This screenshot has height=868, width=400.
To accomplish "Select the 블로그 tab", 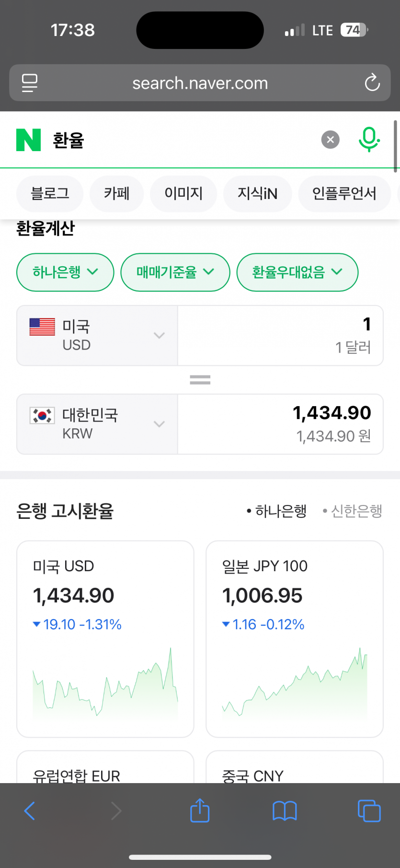I will click(x=50, y=194).
